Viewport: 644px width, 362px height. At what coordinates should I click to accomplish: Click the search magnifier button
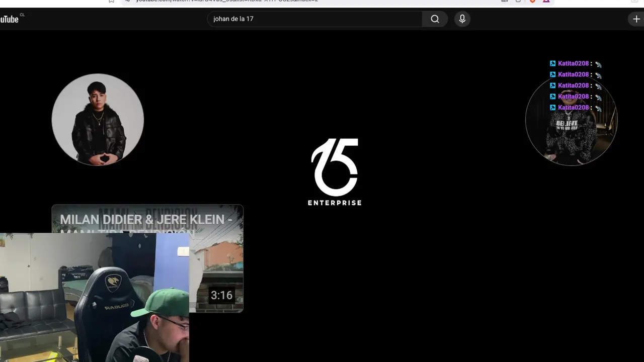tap(435, 19)
